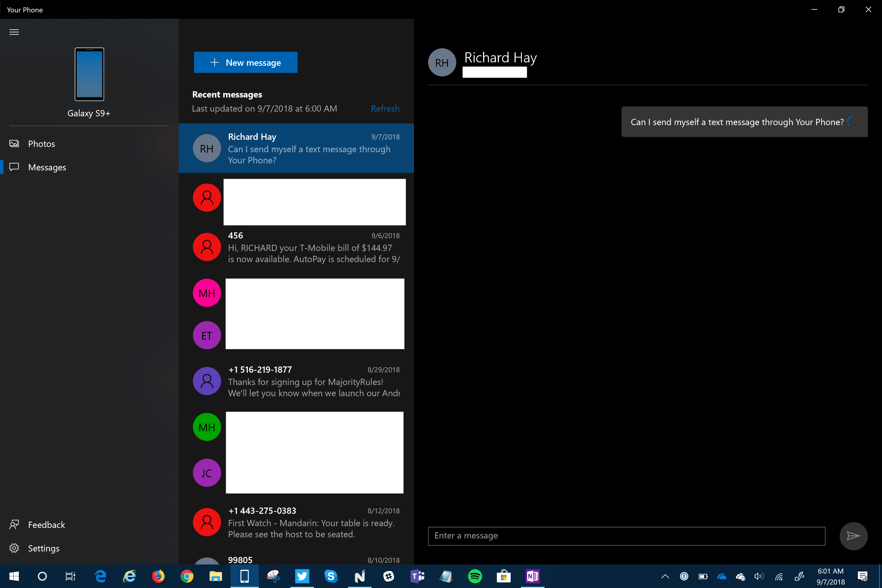The width and height of the screenshot is (882, 588).
Task: Click the Feedback icon in the sidebar
Action: [14, 524]
